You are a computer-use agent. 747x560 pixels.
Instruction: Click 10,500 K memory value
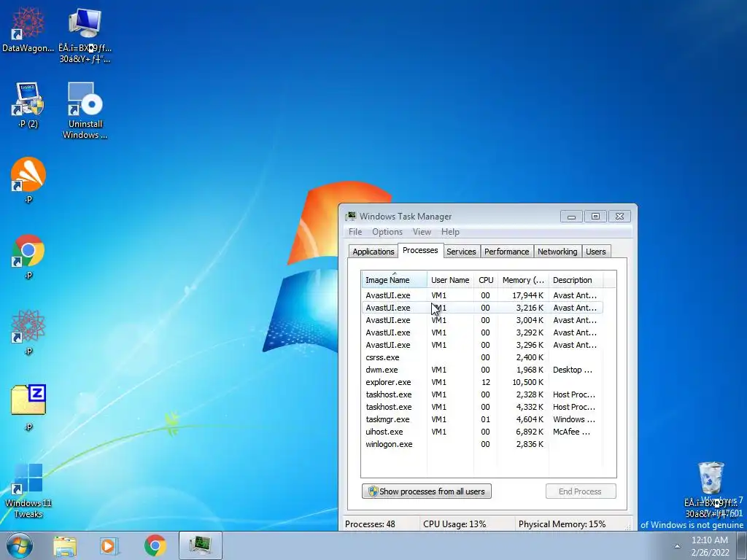click(527, 382)
